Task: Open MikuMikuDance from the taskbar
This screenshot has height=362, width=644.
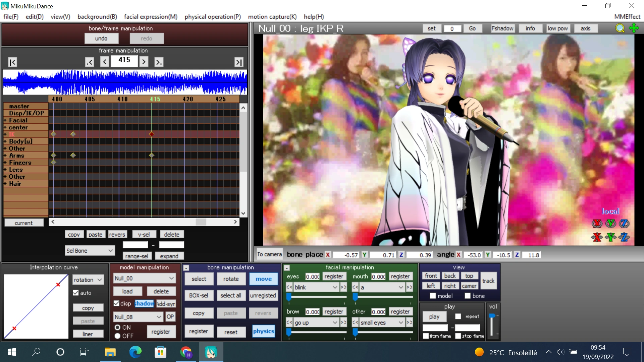Action: [211, 352]
